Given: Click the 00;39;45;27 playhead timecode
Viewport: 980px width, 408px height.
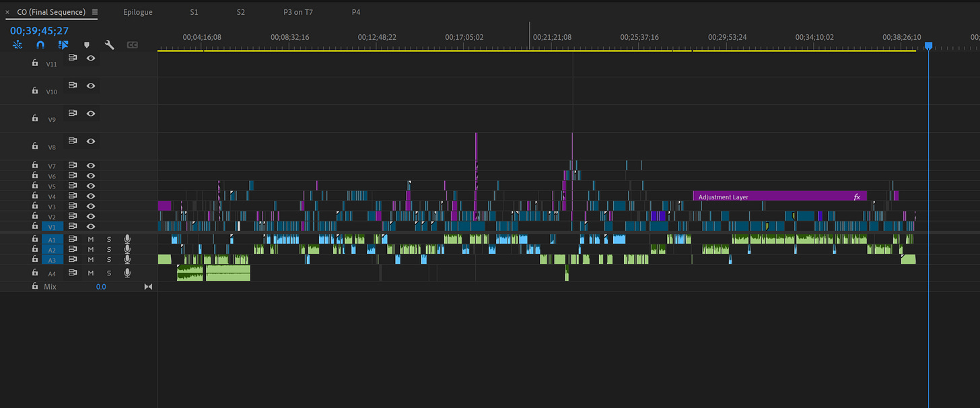Looking at the screenshot, I should coord(40,31).
